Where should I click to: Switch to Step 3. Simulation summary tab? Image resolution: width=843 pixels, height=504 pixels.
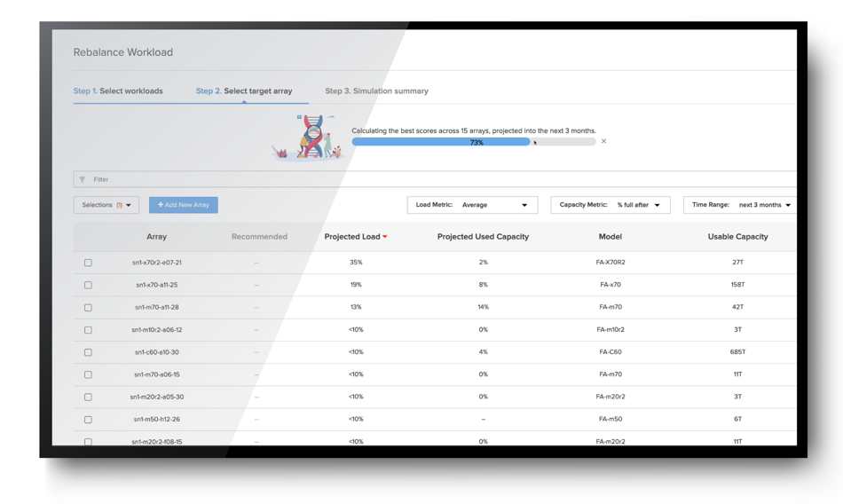[376, 91]
